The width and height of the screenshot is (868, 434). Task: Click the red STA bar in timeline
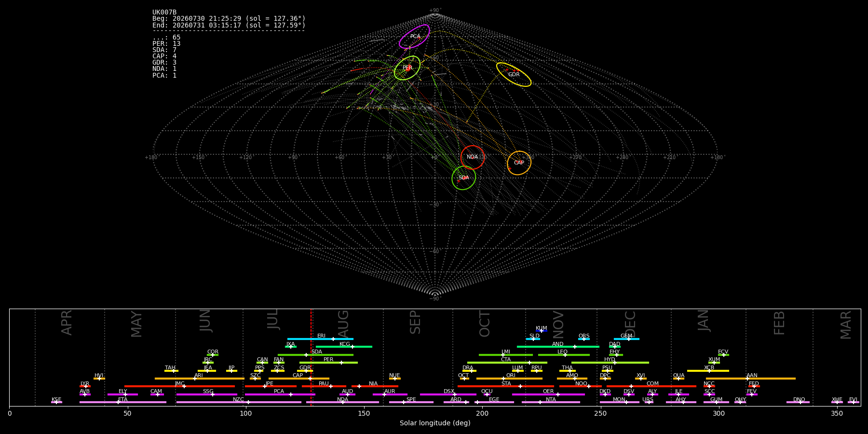(506, 386)
